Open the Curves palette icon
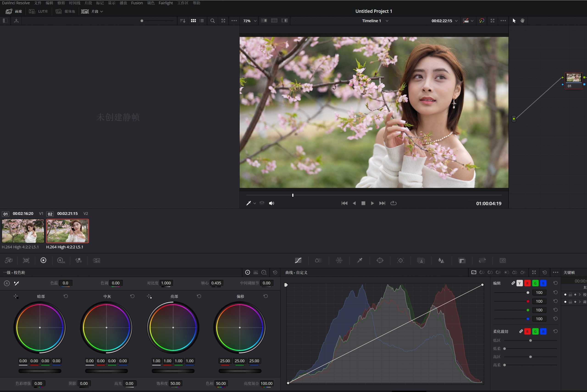 [x=298, y=260]
